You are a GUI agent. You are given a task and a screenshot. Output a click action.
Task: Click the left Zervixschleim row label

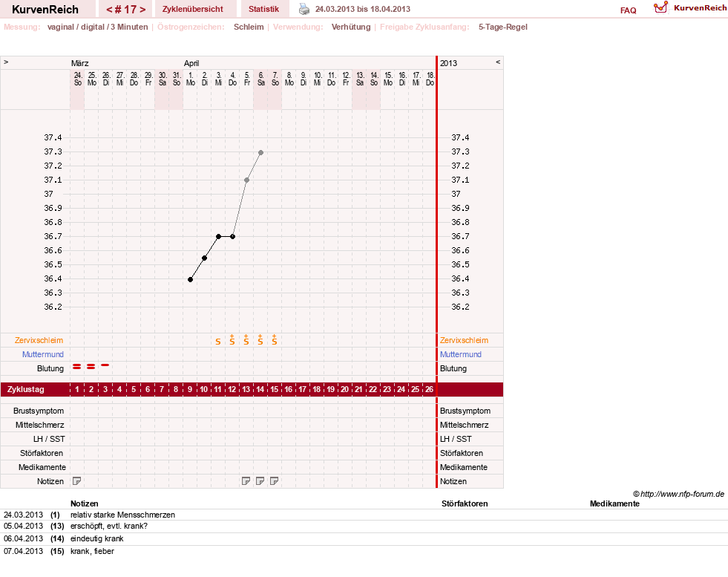point(39,340)
